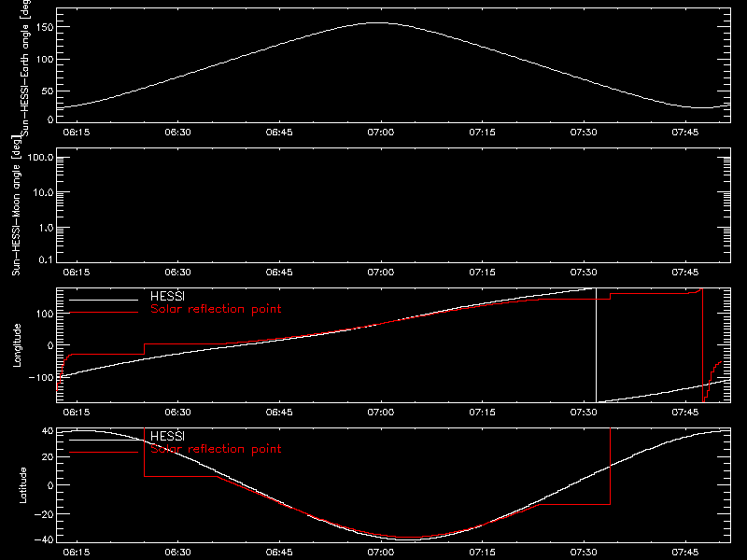Click the Latitude y-axis label
The image size is (747, 560).
pyautogui.click(x=22, y=485)
